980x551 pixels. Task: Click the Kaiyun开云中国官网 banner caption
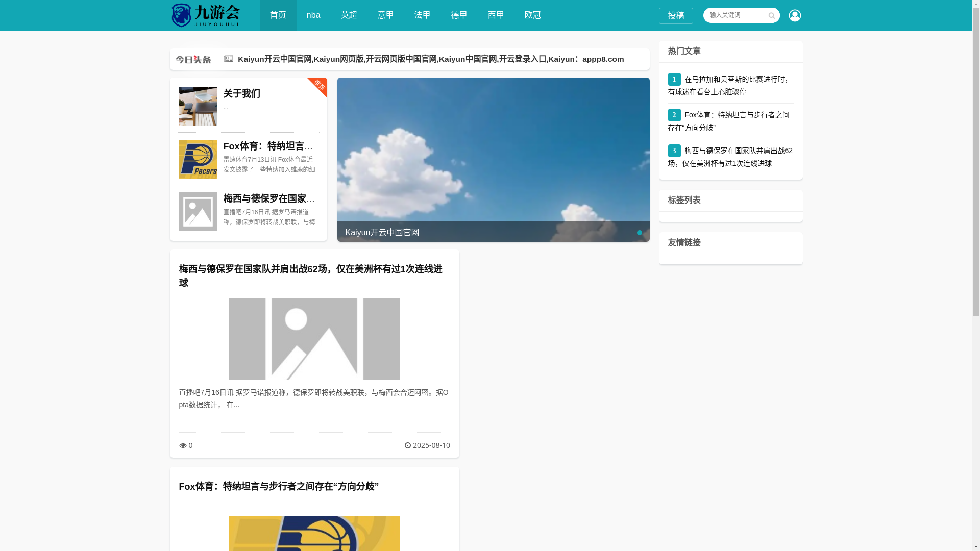(382, 233)
